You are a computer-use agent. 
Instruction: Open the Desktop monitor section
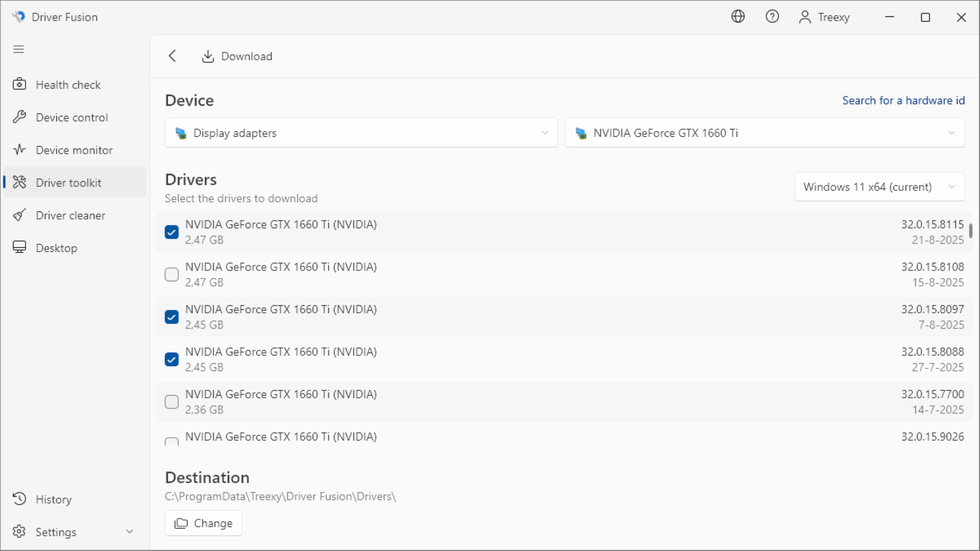click(58, 247)
